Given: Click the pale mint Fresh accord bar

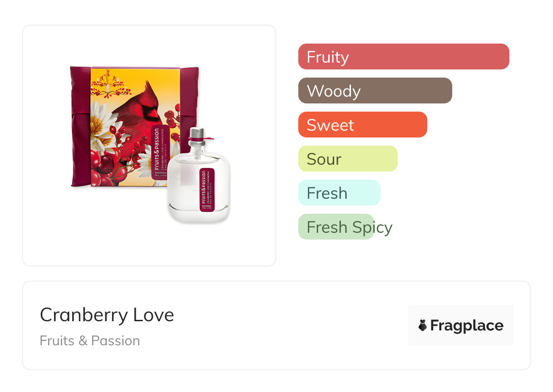Looking at the screenshot, I should (x=339, y=193).
